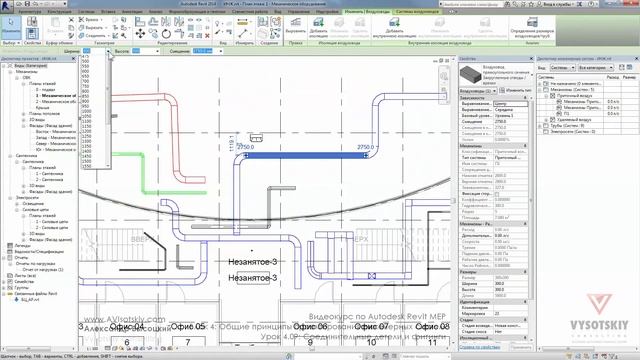
Task: Open the Height (Высота) dropdown arrow
Action: (x=157, y=51)
